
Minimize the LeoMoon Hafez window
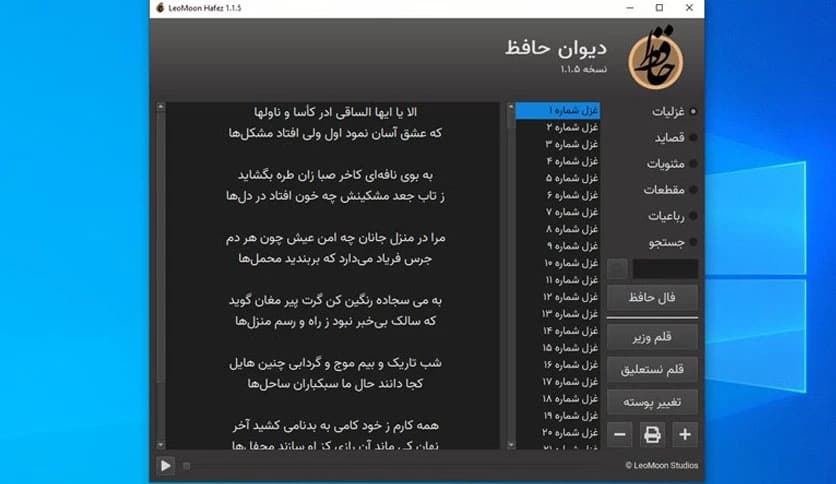point(630,8)
